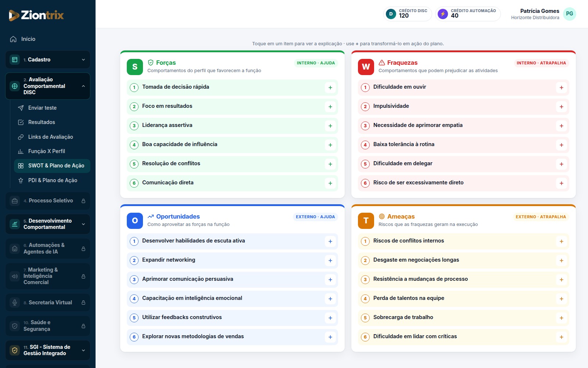Collapse the Avaliação Comportamental DISC section
Image resolution: width=588 pixels, height=368 pixels.
[48, 86]
